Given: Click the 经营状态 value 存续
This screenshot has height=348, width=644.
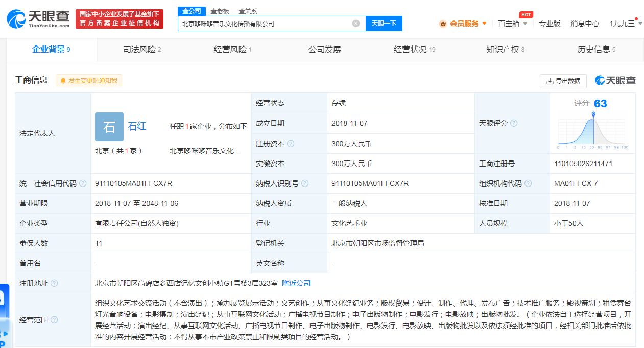Looking at the screenshot, I should (x=339, y=103).
